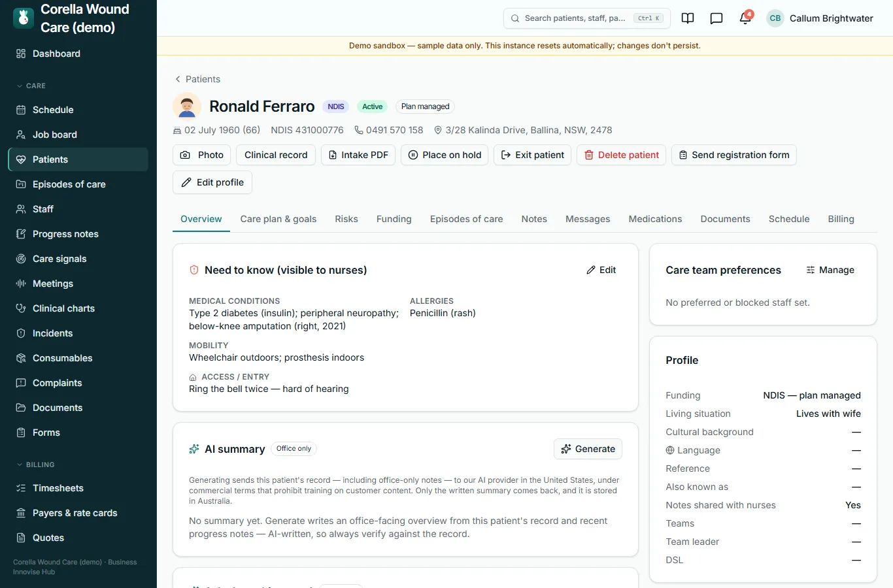
Task: Manage care team preferences
Action: pos(830,270)
